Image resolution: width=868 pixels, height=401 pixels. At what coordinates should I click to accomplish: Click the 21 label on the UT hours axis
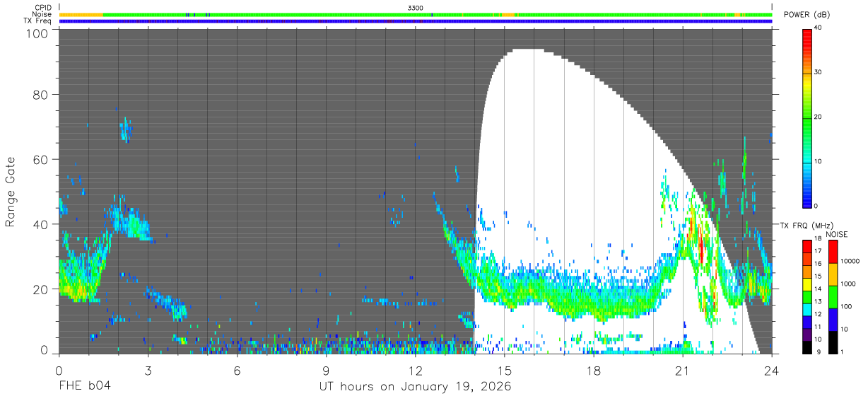point(683,370)
